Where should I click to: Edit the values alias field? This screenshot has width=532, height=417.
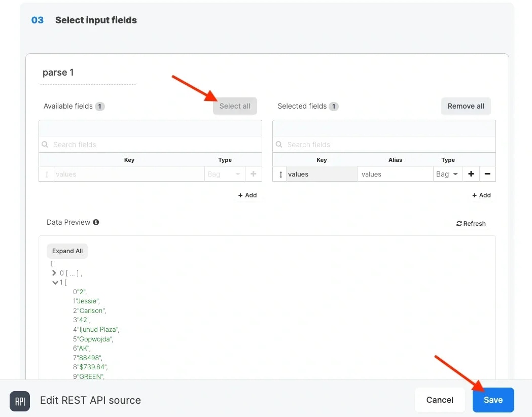pos(395,174)
